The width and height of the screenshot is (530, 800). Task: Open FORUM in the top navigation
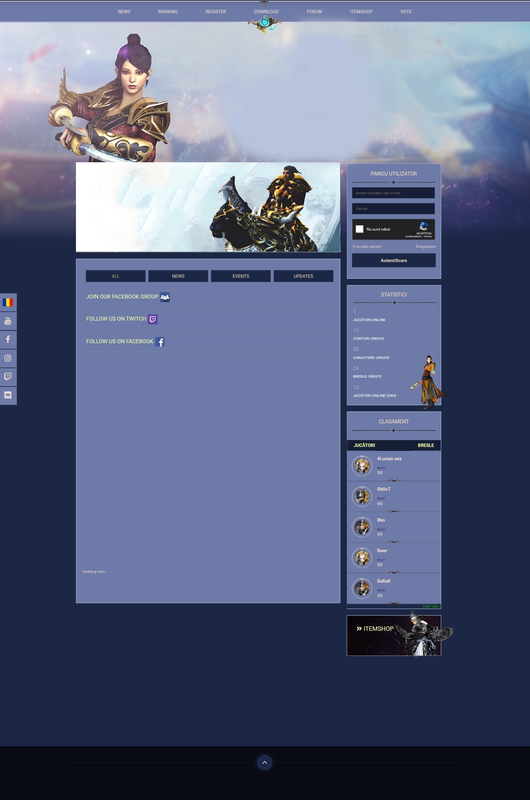click(314, 12)
